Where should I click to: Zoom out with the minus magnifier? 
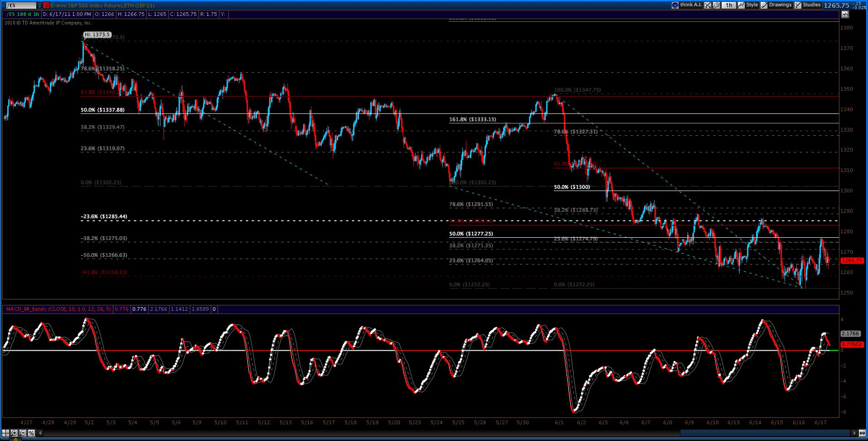click(23, 433)
